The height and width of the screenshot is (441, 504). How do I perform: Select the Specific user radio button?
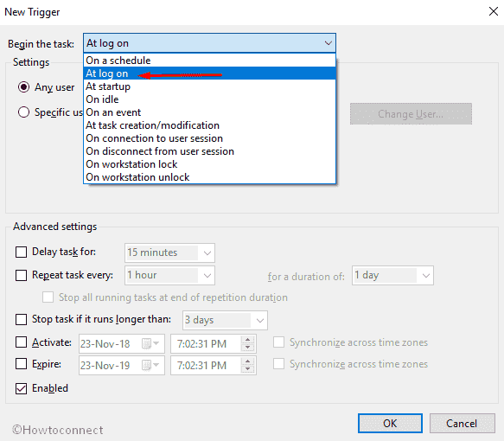24,112
